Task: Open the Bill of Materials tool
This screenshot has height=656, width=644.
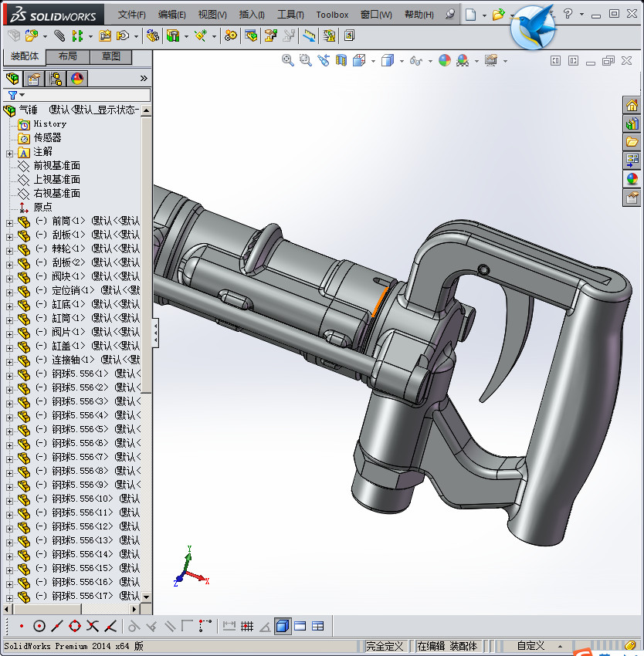Action: pos(251,36)
